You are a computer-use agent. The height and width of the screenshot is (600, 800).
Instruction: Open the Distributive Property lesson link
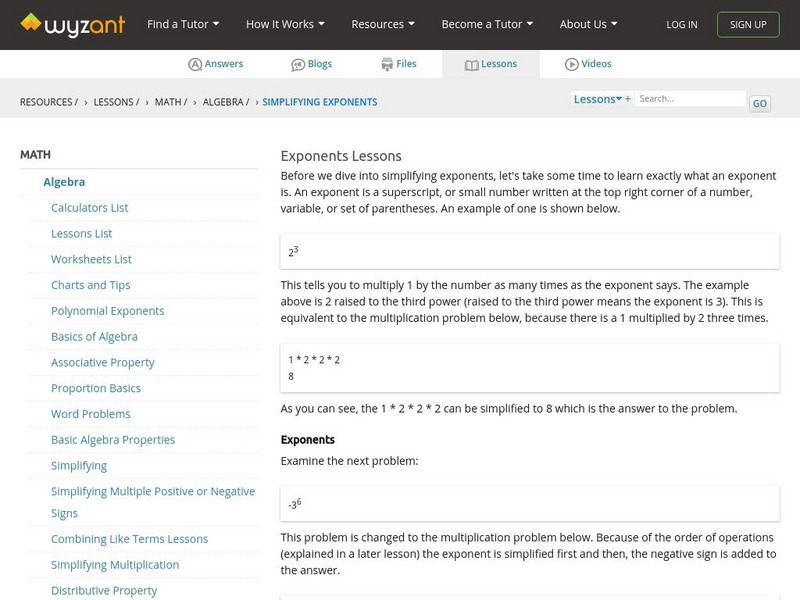point(104,591)
